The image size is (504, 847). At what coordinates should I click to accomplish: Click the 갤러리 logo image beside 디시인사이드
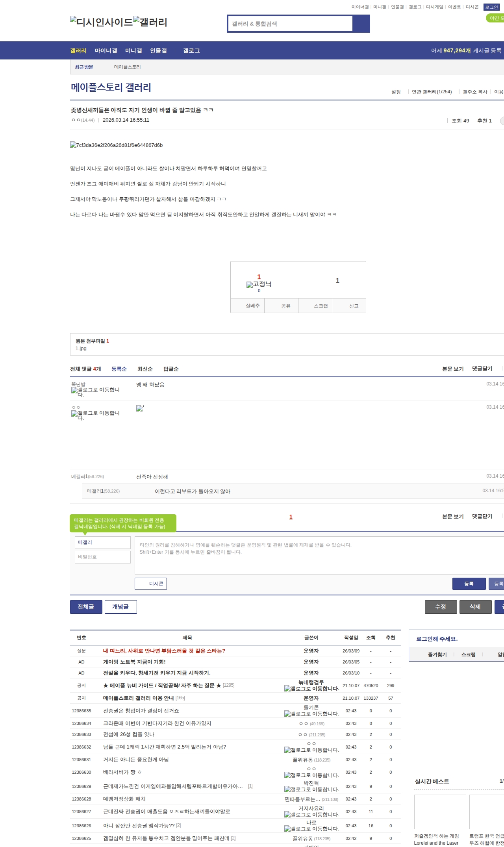tap(150, 22)
